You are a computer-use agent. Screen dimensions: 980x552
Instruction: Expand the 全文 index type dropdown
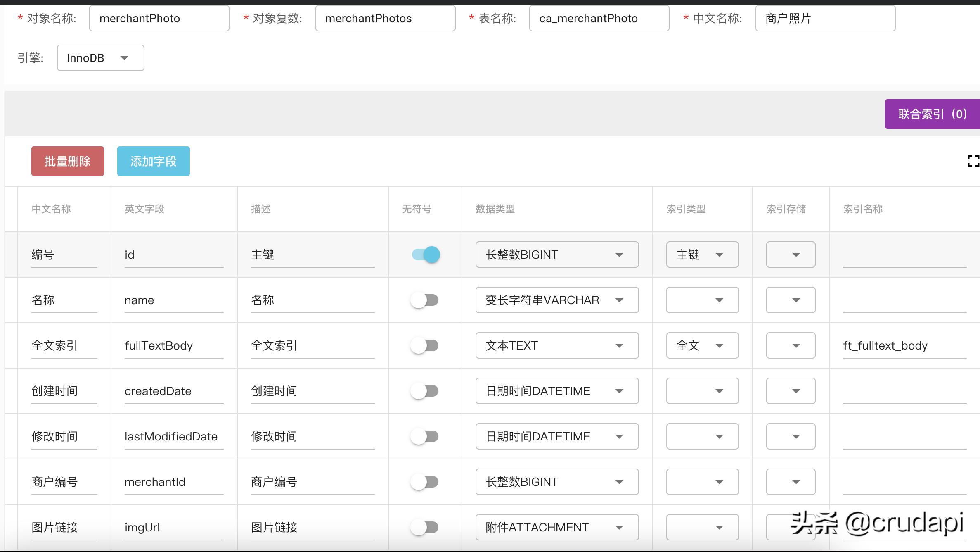[x=702, y=345]
